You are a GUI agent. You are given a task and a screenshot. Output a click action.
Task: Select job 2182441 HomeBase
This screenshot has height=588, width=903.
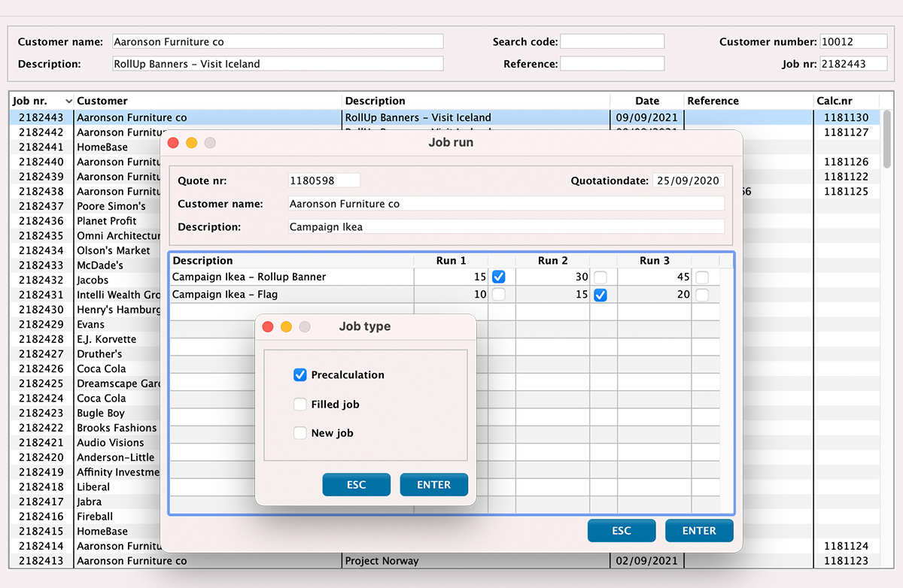[x=85, y=147]
